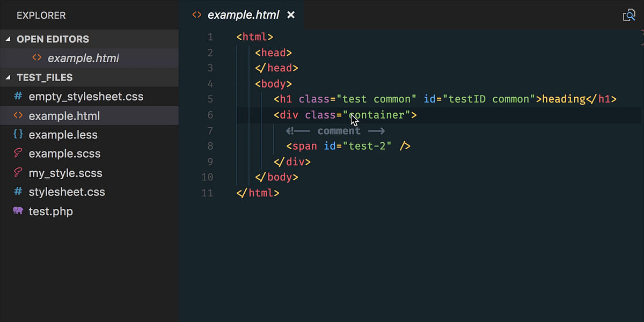The width and height of the screenshot is (644, 322).
Task: Click the hash icon beside stylesheet.css
Action: 18,192
